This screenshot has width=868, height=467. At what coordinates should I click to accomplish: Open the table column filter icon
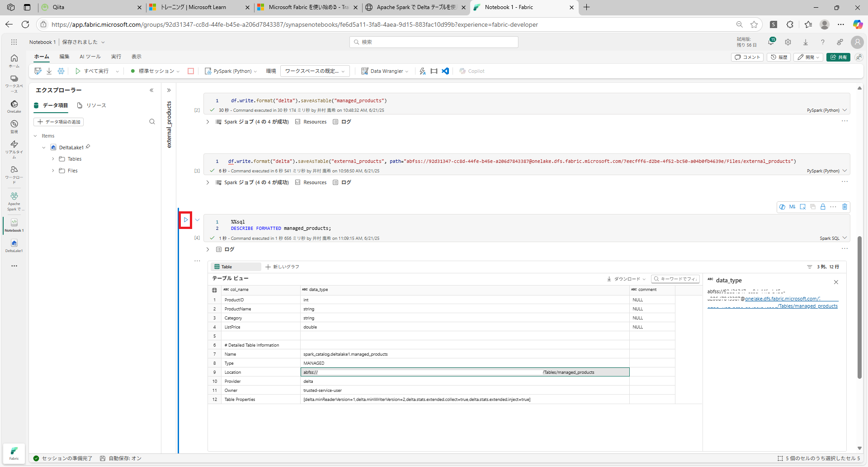(809, 267)
